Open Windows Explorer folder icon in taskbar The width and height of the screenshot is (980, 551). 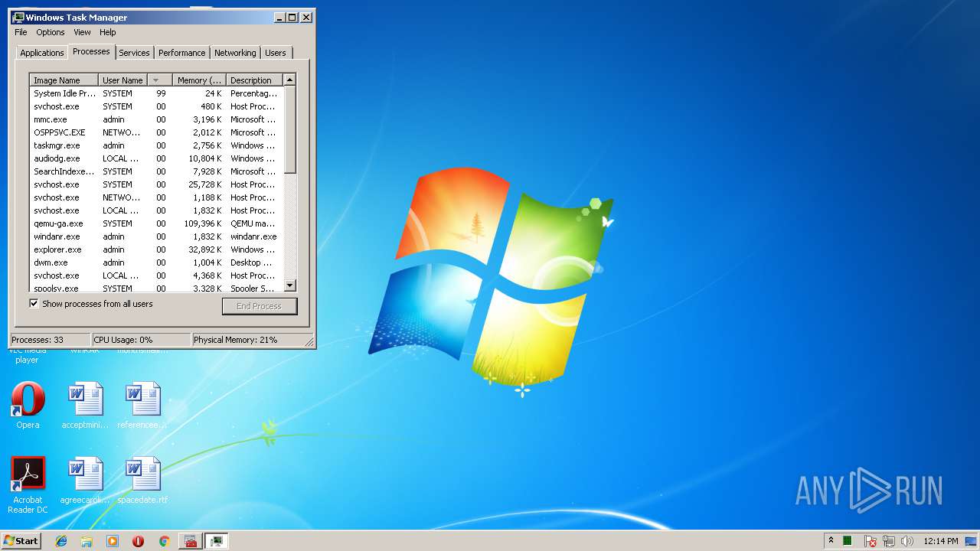87,541
